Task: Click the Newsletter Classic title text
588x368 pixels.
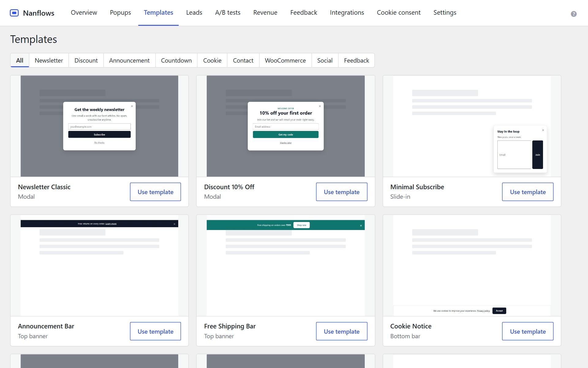Action: [x=44, y=187]
